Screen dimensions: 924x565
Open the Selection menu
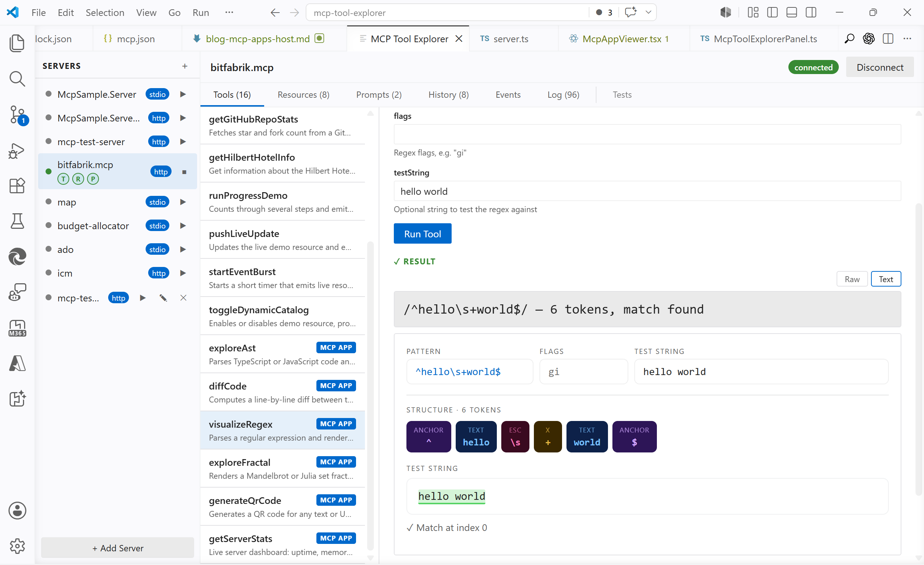(x=105, y=12)
